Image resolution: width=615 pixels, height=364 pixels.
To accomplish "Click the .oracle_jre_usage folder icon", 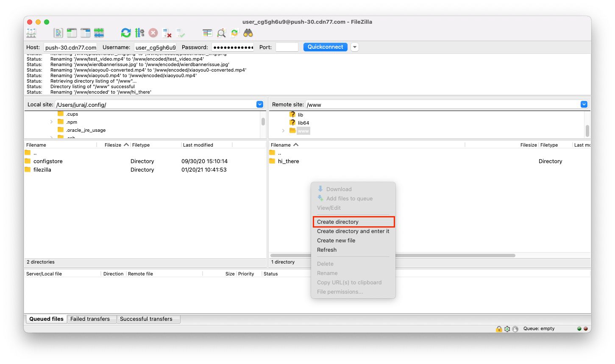I will [61, 130].
